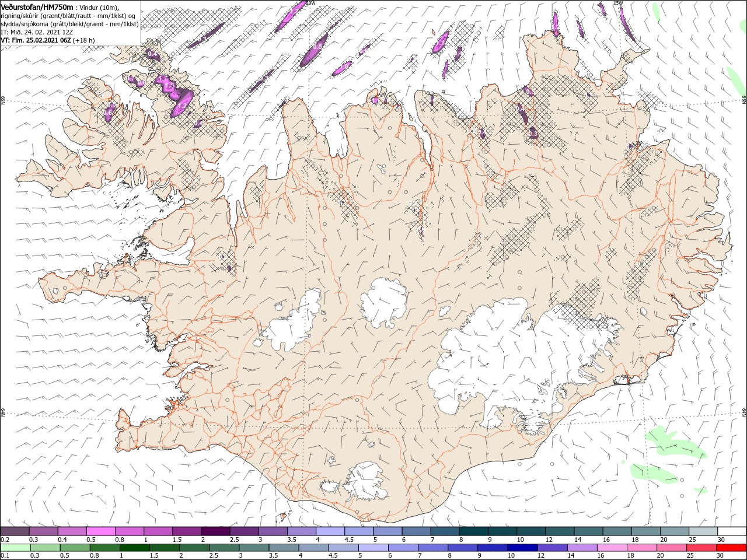747x560 pixels.
Task: Click the 14 swatch in the upper scale
Action: click(589, 531)
